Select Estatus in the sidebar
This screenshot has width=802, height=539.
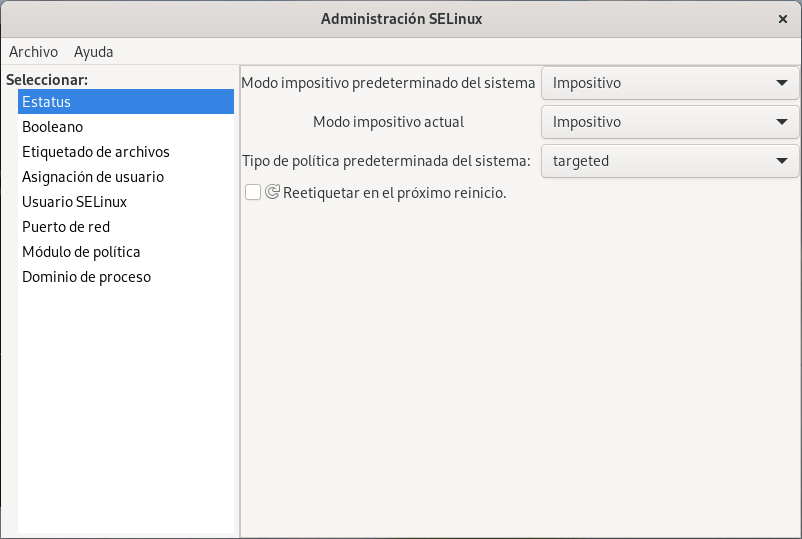[47, 102]
